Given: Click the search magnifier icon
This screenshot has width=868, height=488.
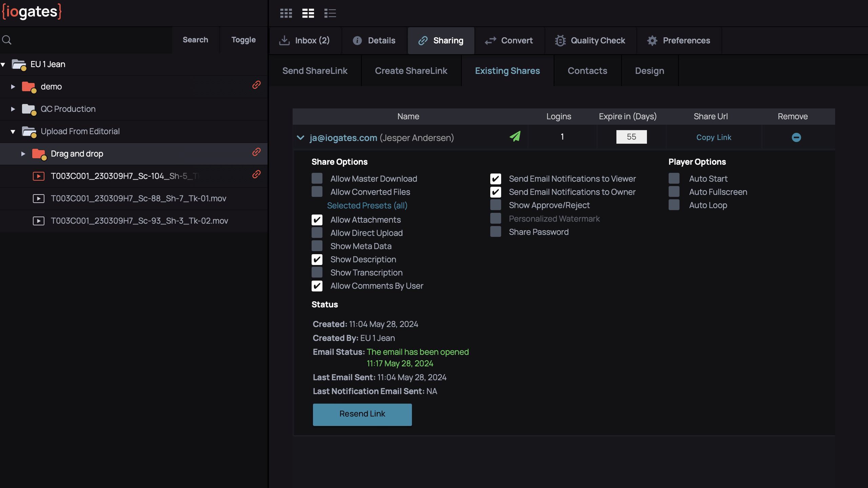Looking at the screenshot, I should tap(7, 40).
